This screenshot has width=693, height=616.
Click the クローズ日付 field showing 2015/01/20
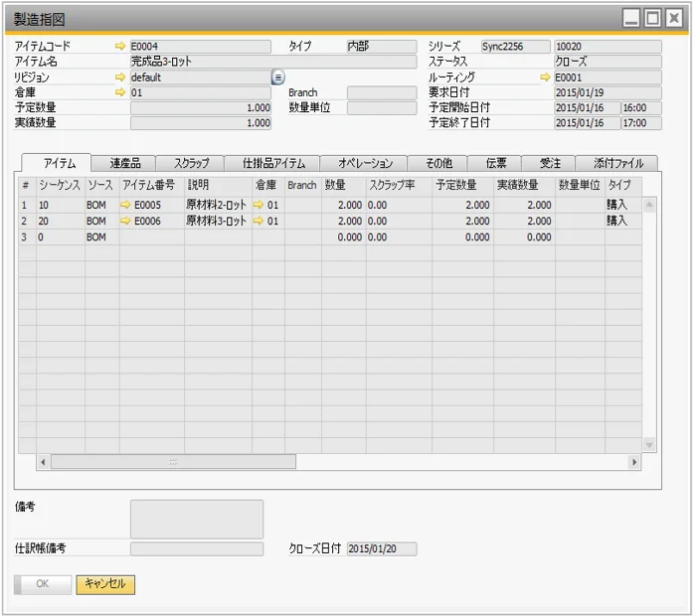[382, 548]
